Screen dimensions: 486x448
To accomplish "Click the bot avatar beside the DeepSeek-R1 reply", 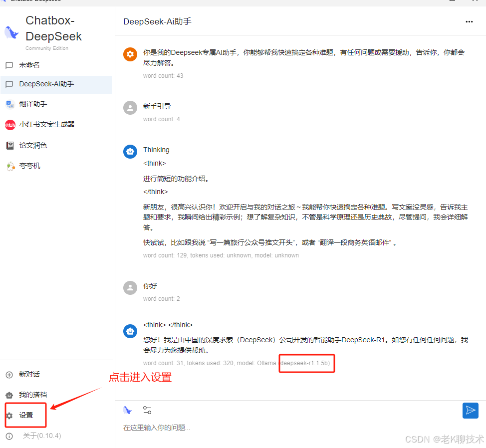I will (x=130, y=331).
